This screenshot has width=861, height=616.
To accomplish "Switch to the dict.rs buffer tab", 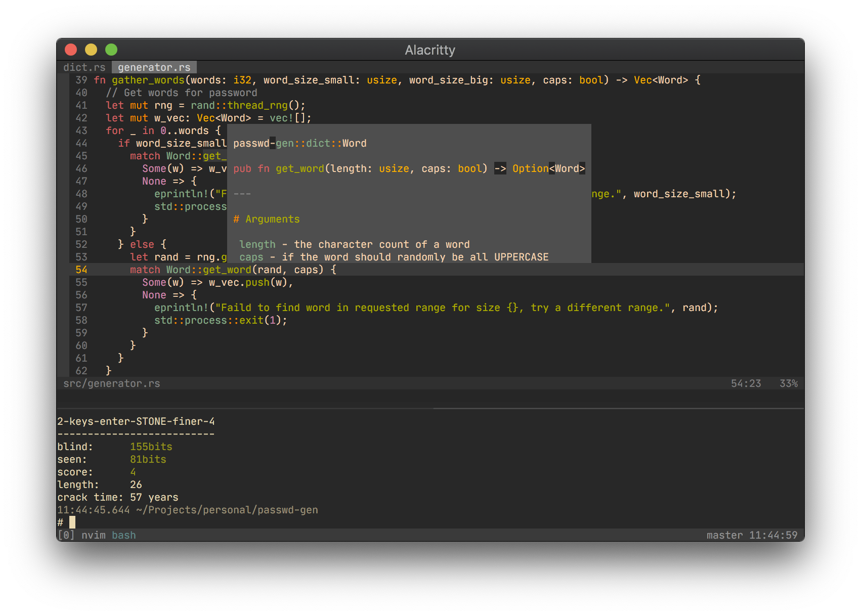I will point(84,67).
